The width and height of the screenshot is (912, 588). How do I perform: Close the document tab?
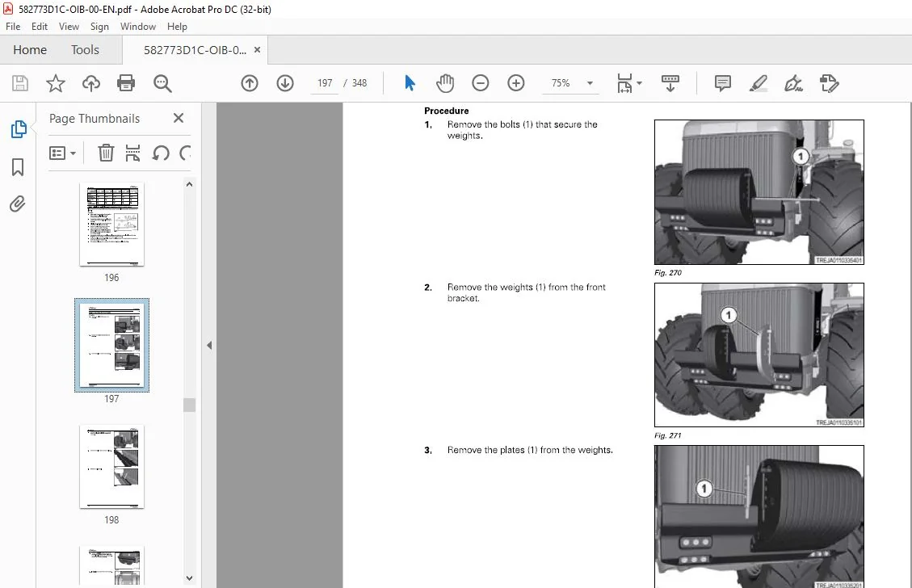pyautogui.click(x=257, y=50)
